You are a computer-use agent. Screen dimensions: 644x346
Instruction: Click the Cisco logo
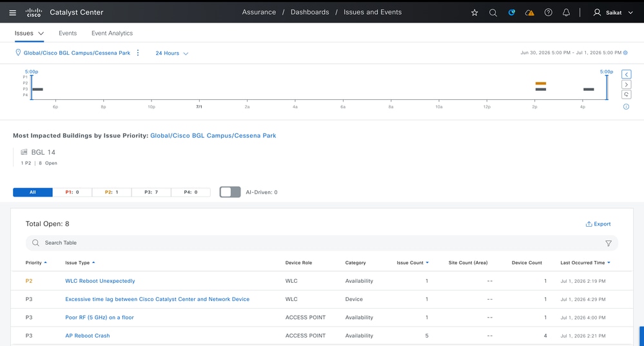pyautogui.click(x=34, y=12)
